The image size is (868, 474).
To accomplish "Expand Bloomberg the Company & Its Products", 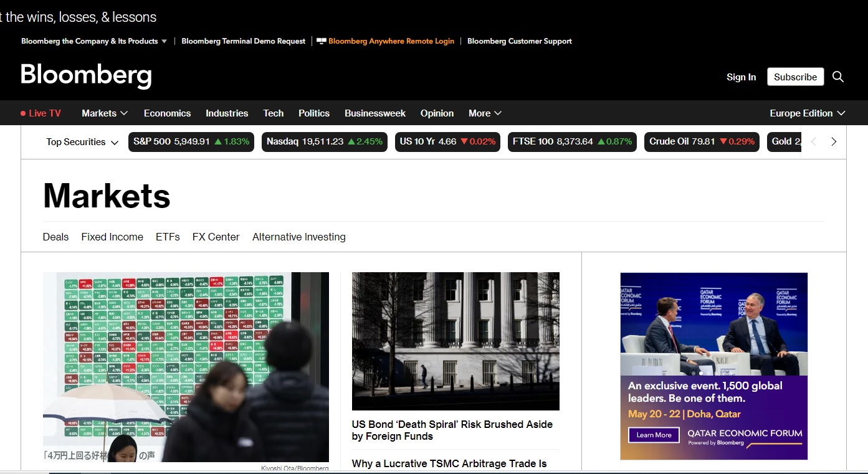I will coord(94,41).
